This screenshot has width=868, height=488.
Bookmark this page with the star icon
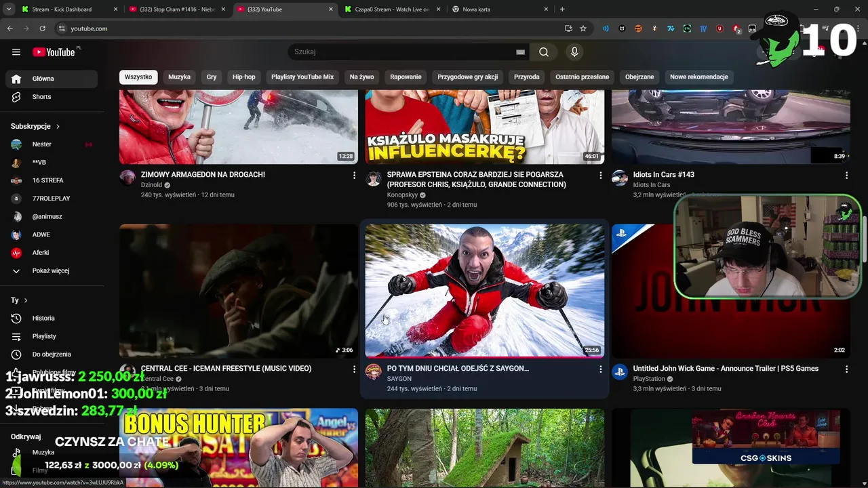[x=583, y=28]
